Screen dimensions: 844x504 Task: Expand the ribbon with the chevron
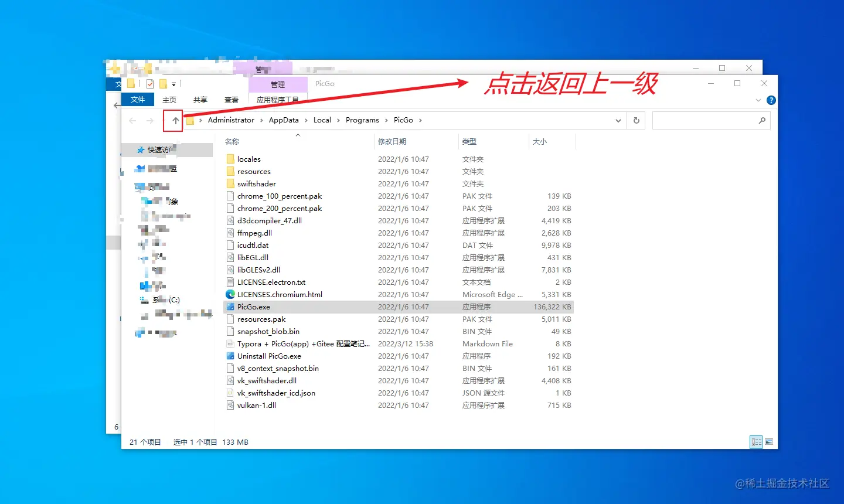pos(758,101)
